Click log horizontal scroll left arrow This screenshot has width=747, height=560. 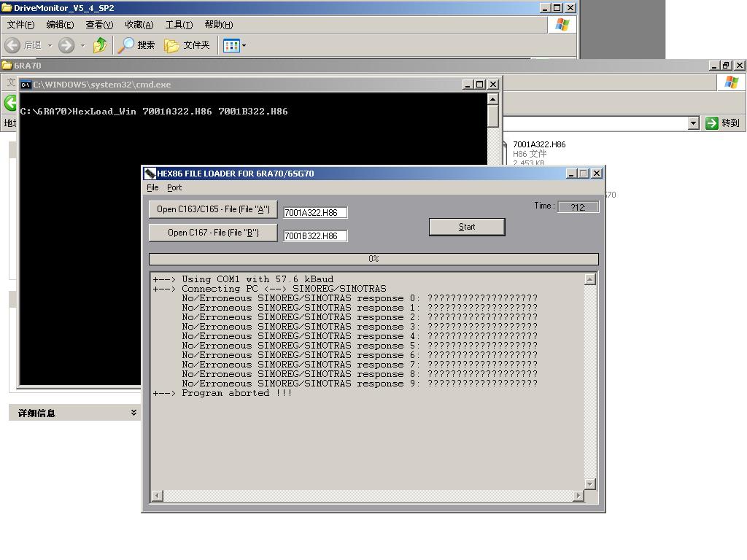click(x=158, y=496)
